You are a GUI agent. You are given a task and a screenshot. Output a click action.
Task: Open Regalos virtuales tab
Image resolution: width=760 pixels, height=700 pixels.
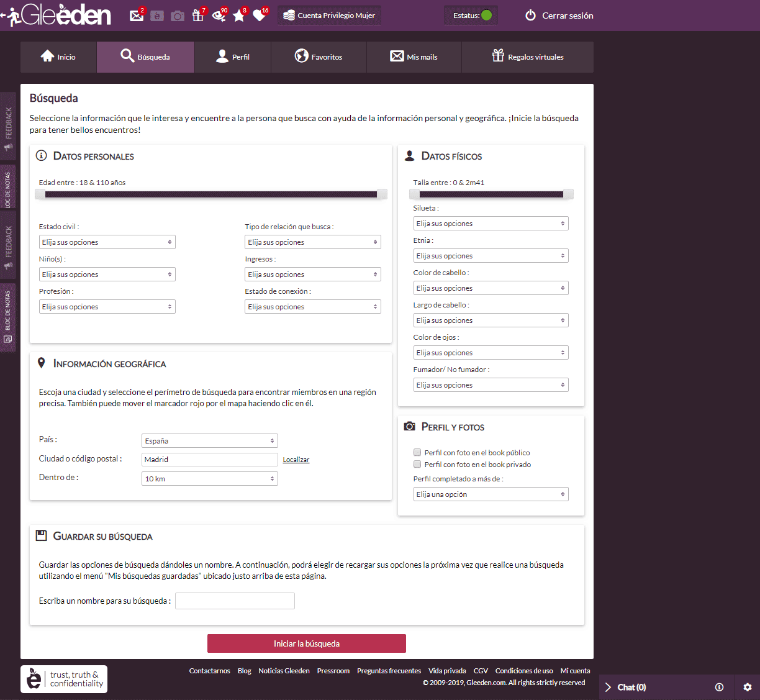(x=527, y=57)
